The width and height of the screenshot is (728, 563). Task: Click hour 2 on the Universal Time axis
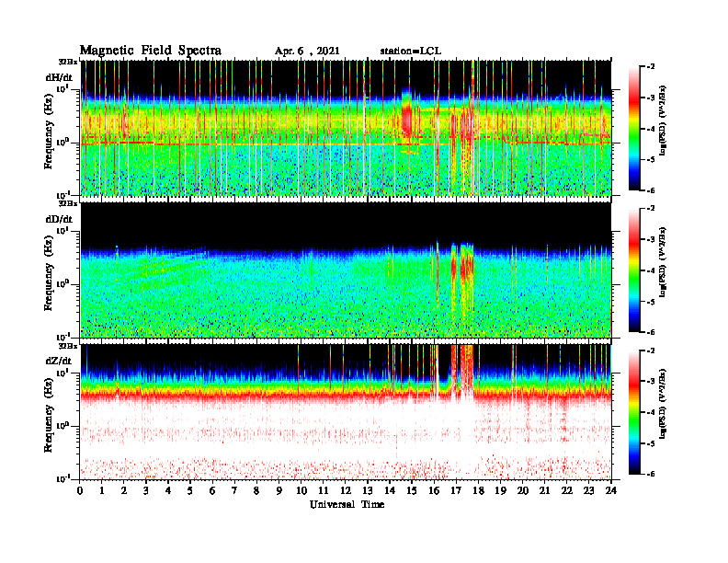tap(124, 490)
